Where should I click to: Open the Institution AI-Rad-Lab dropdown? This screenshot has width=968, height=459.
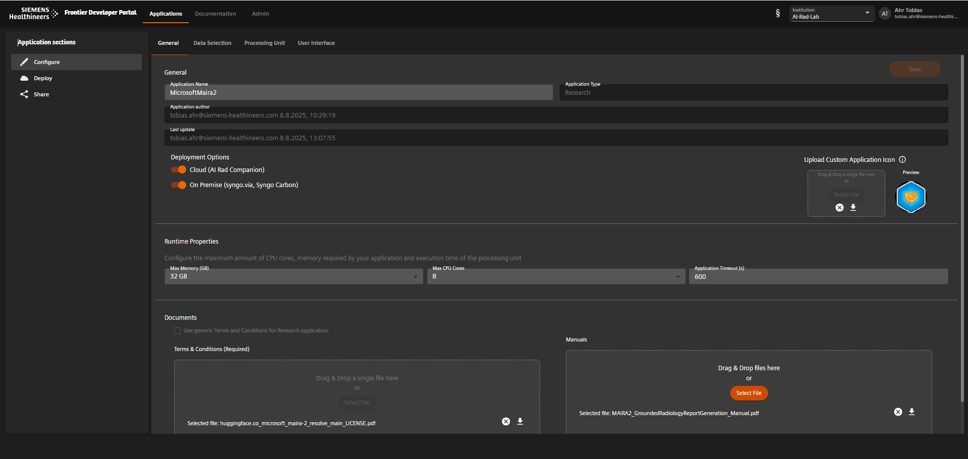(x=831, y=14)
